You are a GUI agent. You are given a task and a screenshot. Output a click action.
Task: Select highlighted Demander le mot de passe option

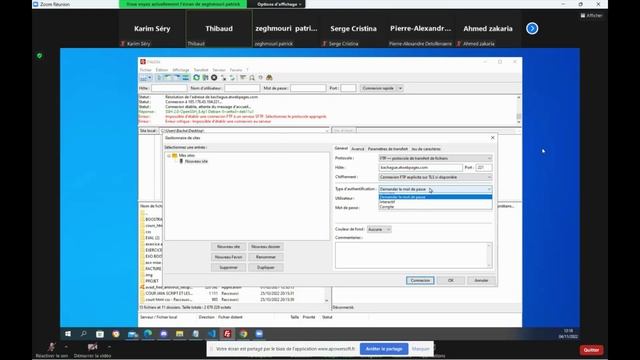435,197
